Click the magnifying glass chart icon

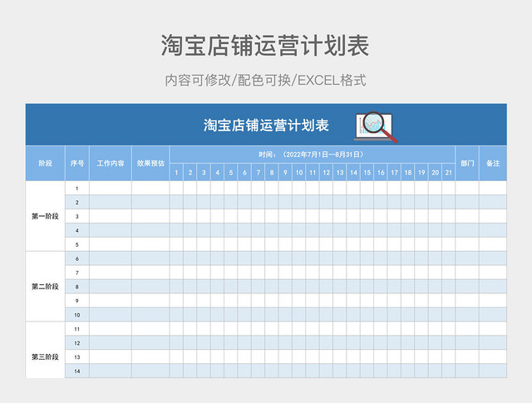(x=376, y=127)
